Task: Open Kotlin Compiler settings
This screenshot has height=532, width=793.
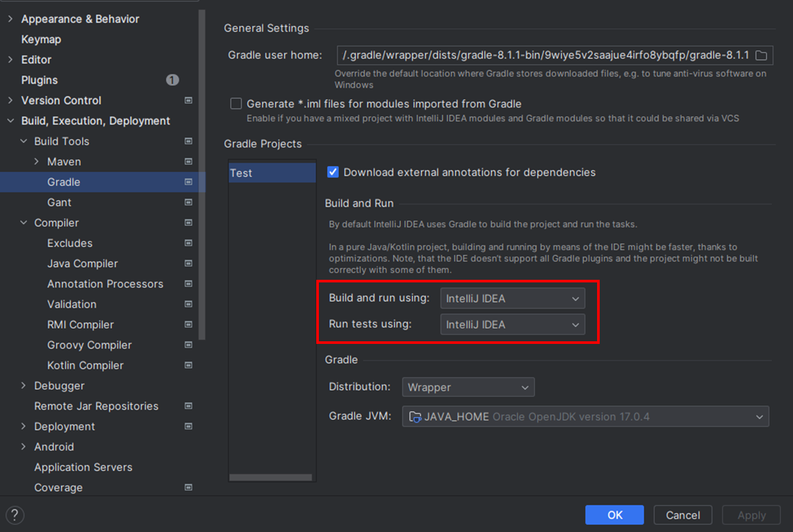Action: pos(85,365)
